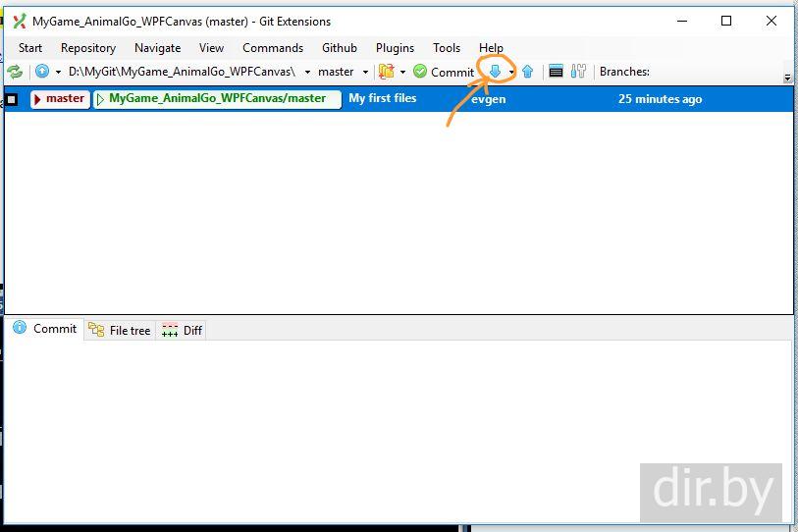
Task: Click the '25 minutes ago' date cell
Action: (x=660, y=99)
